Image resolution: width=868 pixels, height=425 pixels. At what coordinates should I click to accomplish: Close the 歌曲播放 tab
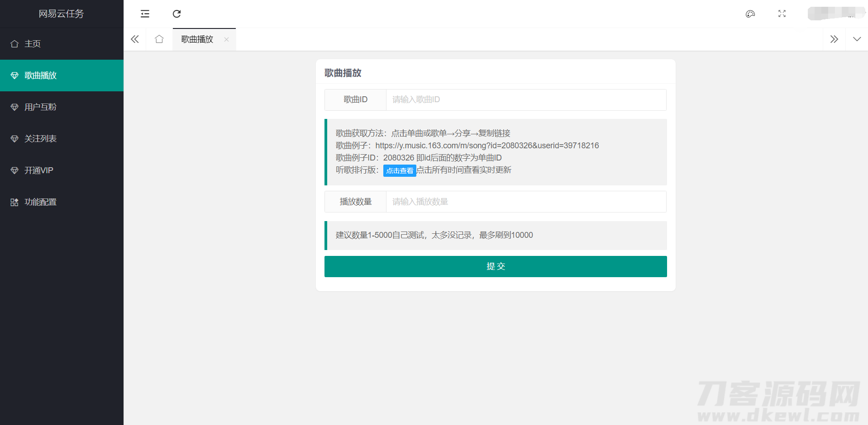point(226,39)
